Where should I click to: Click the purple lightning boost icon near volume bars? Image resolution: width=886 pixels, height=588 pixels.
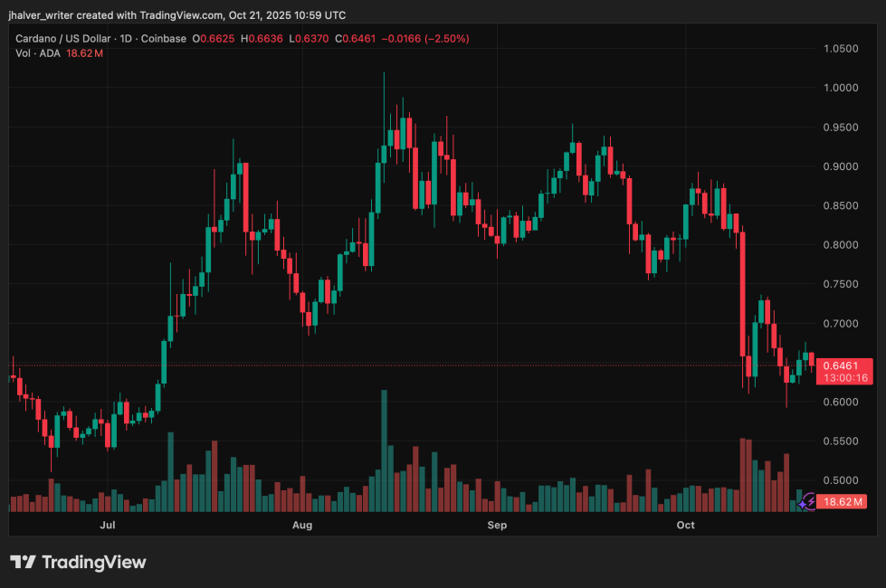pos(811,500)
